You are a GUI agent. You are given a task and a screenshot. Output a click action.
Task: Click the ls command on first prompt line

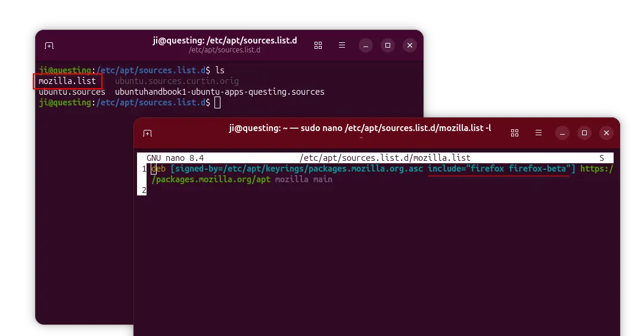pos(220,70)
